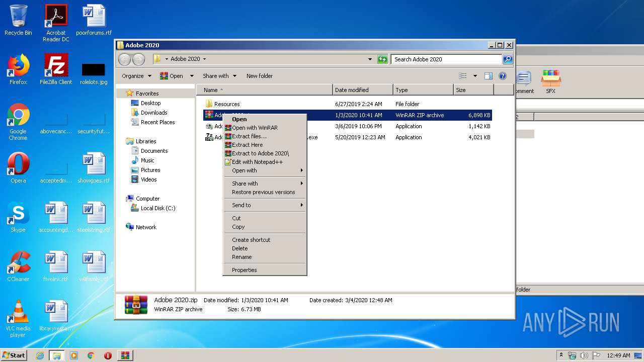Click the SFX icon in WinRAR window
Image resolution: width=644 pixels, height=362 pixels.
[x=551, y=82]
